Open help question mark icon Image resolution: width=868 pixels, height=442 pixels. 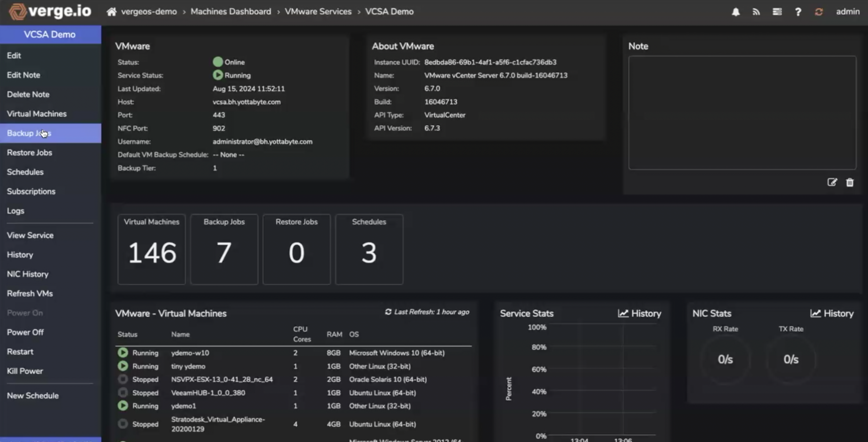coord(798,12)
